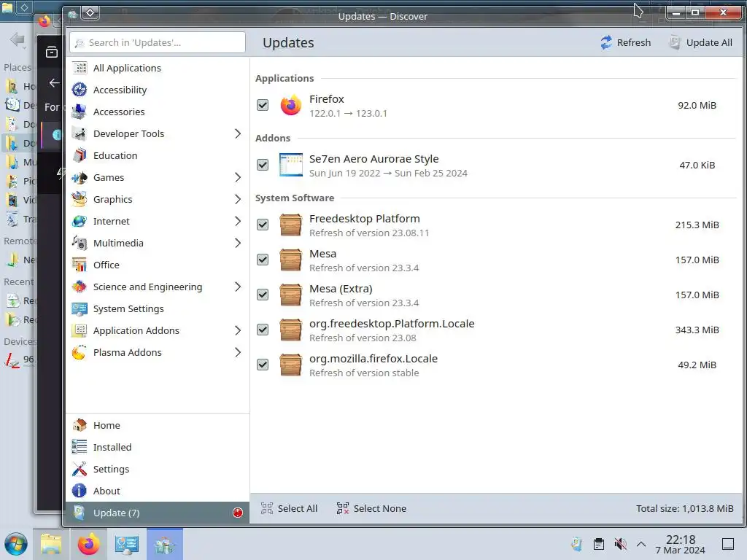Click the Science and Engineering icon

[x=79, y=287]
